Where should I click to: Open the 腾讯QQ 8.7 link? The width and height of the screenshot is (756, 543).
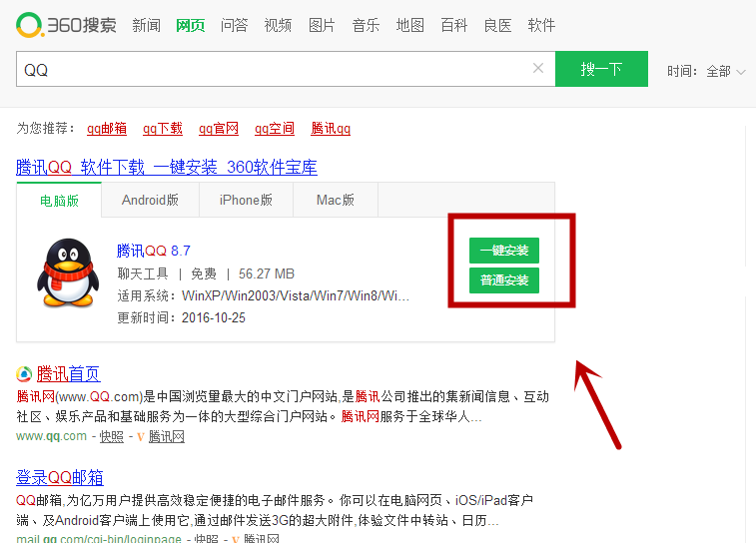(x=154, y=251)
